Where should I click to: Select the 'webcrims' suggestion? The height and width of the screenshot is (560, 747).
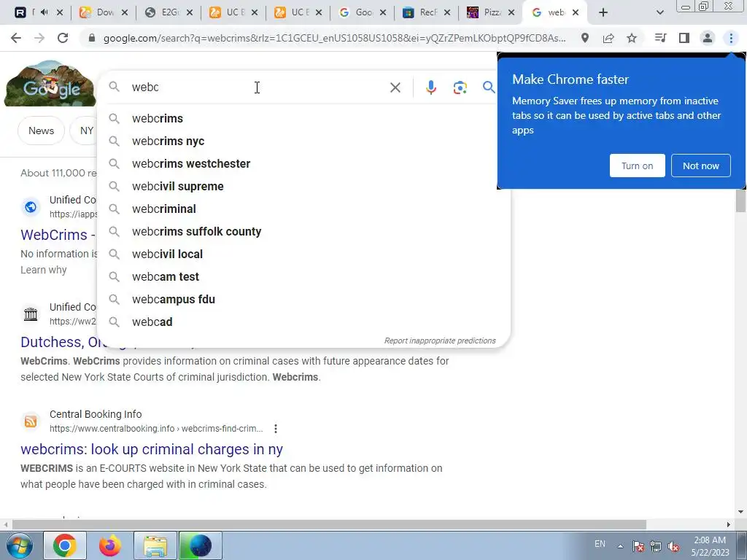click(303, 119)
